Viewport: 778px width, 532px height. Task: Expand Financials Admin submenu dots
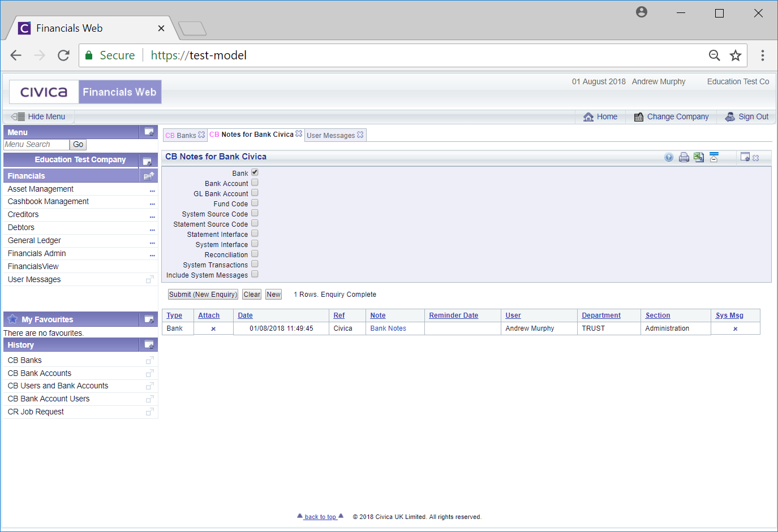(152, 256)
